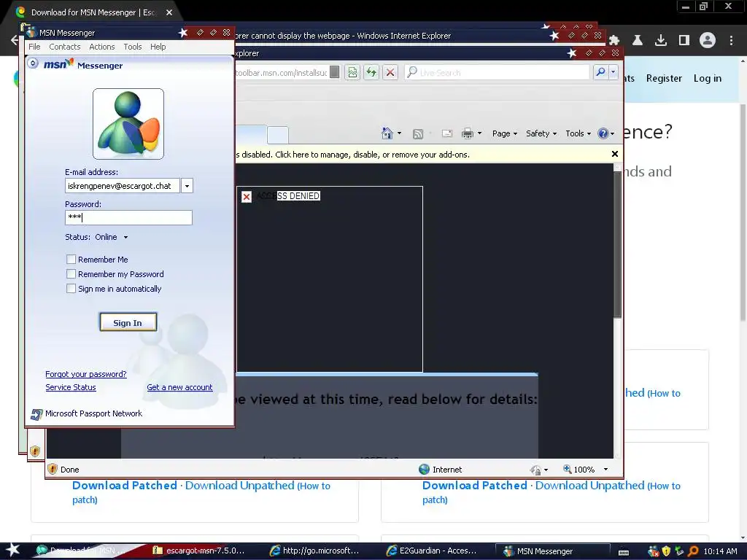The width and height of the screenshot is (747, 560).
Task: Close the add-ons disabled information bar
Action: tap(614, 154)
